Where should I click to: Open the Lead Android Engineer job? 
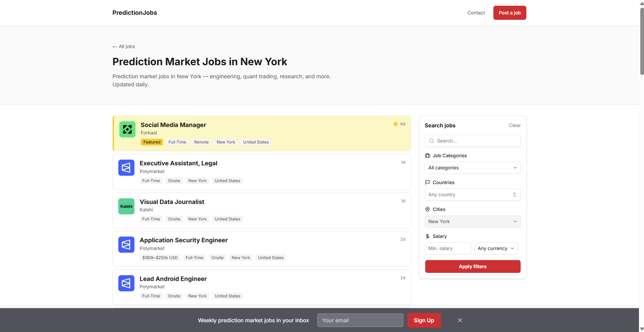(173, 279)
